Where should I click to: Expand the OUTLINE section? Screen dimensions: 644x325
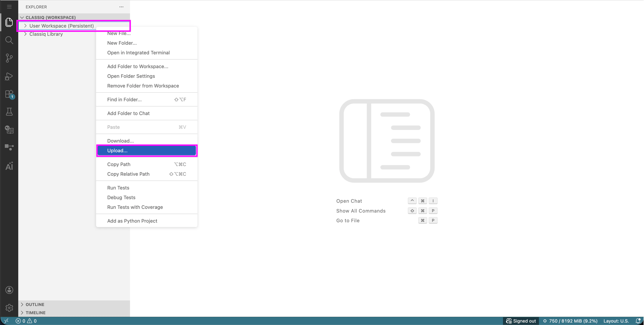tap(74, 304)
